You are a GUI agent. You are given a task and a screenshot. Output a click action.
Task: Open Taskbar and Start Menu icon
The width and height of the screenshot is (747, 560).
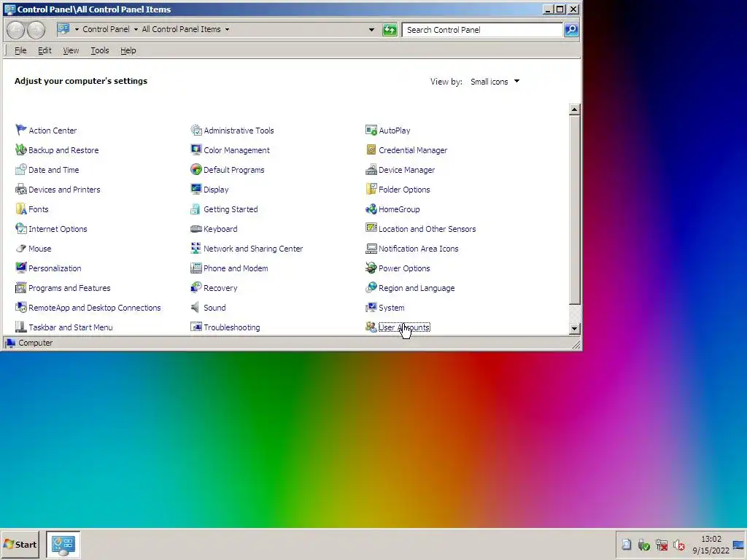point(21,327)
